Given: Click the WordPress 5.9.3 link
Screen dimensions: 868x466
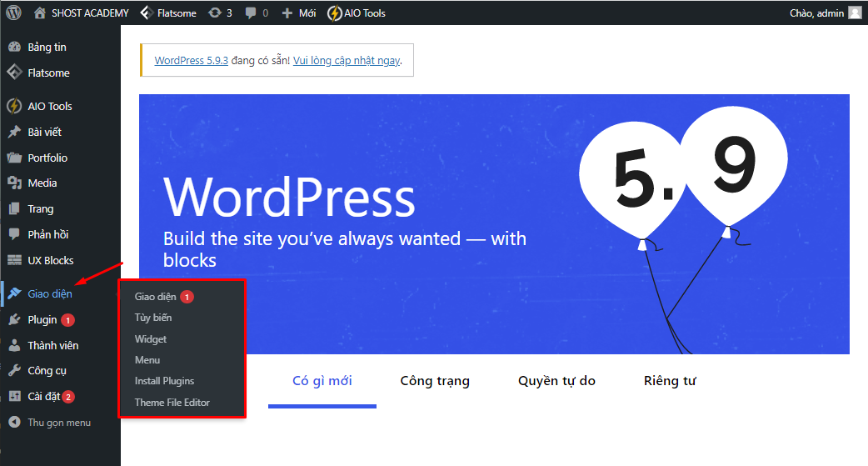Looking at the screenshot, I should pos(192,61).
